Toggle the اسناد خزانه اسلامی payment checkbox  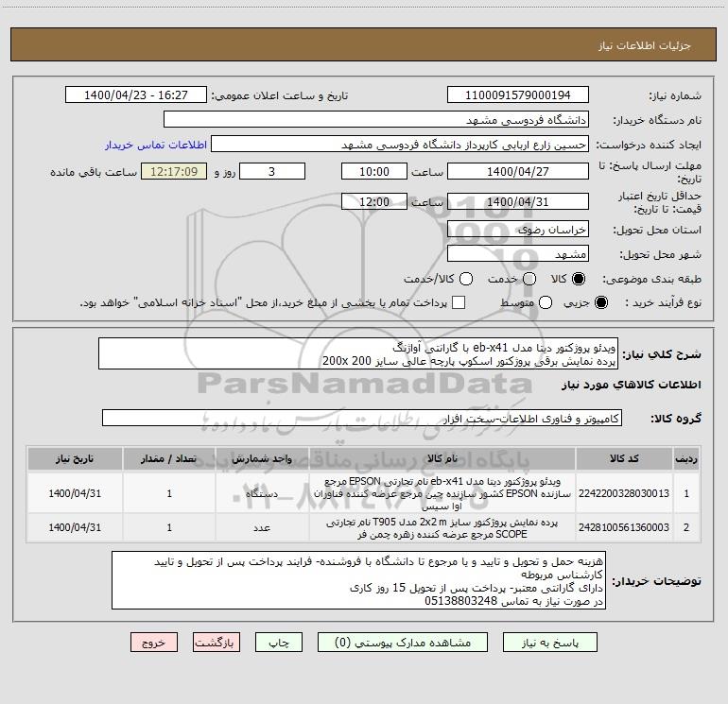[459, 302]
